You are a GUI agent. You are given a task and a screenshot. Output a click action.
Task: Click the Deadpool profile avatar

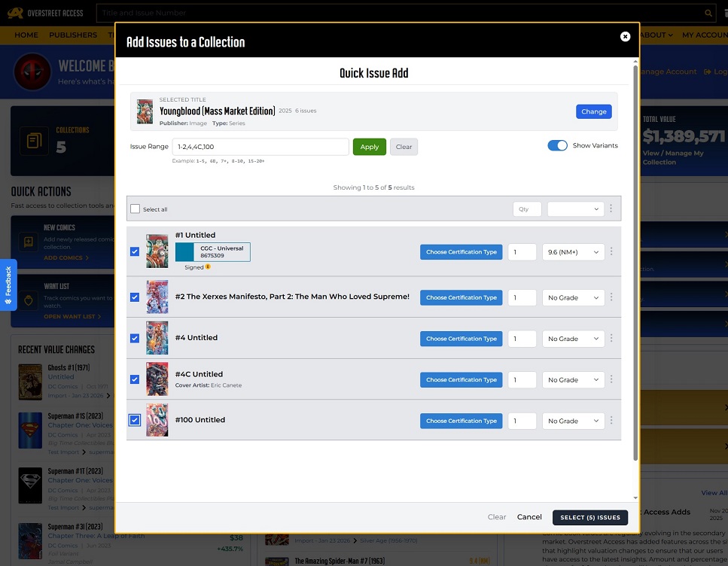coord(32,72)
